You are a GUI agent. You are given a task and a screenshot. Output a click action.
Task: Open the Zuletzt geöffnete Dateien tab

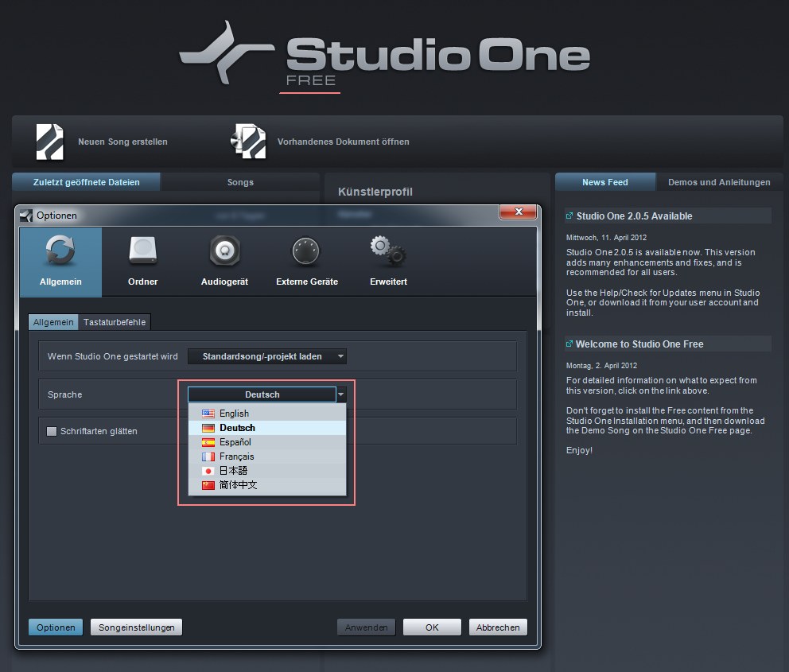pos(86,182)
